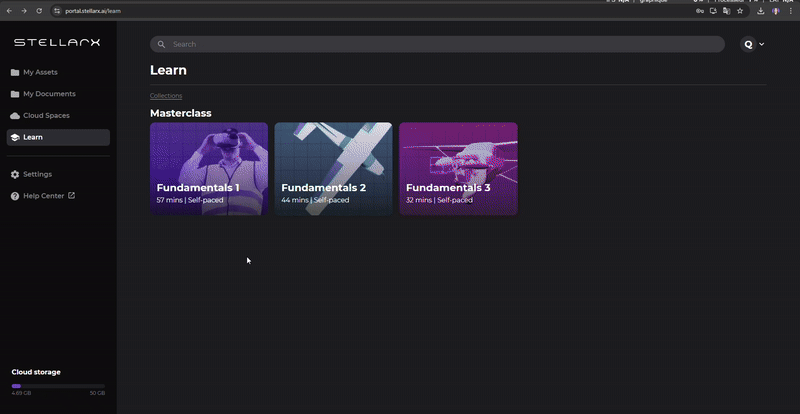This screenshot has width=800, height=414.
Task: Go to My Documents section
Action: pos(49,94)
